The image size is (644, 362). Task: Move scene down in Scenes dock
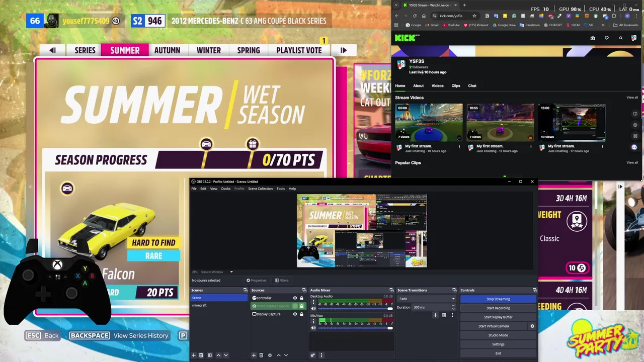coord(226,355)
